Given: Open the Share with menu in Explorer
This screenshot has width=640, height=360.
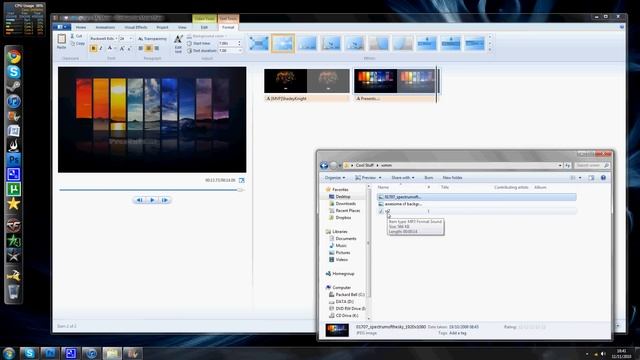Looking at the screenshot, I should (x=402, y=178).
